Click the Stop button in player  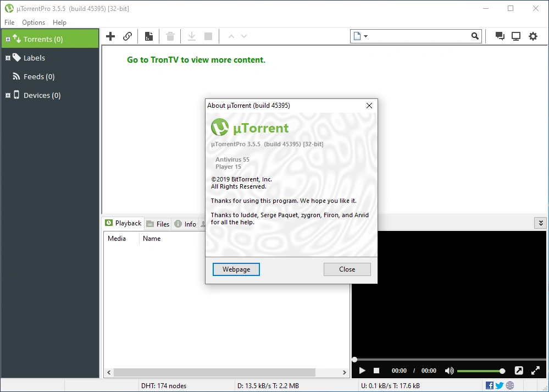[376, 371]
